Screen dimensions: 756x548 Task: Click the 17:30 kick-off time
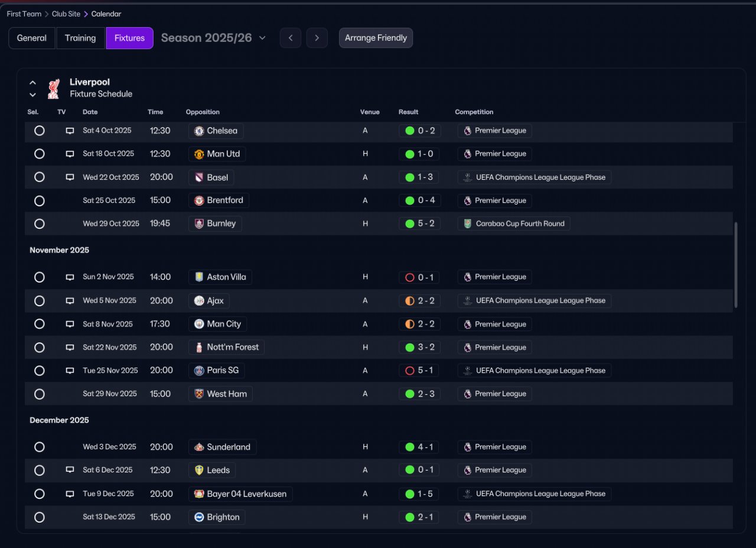click(x=161, y=324)
